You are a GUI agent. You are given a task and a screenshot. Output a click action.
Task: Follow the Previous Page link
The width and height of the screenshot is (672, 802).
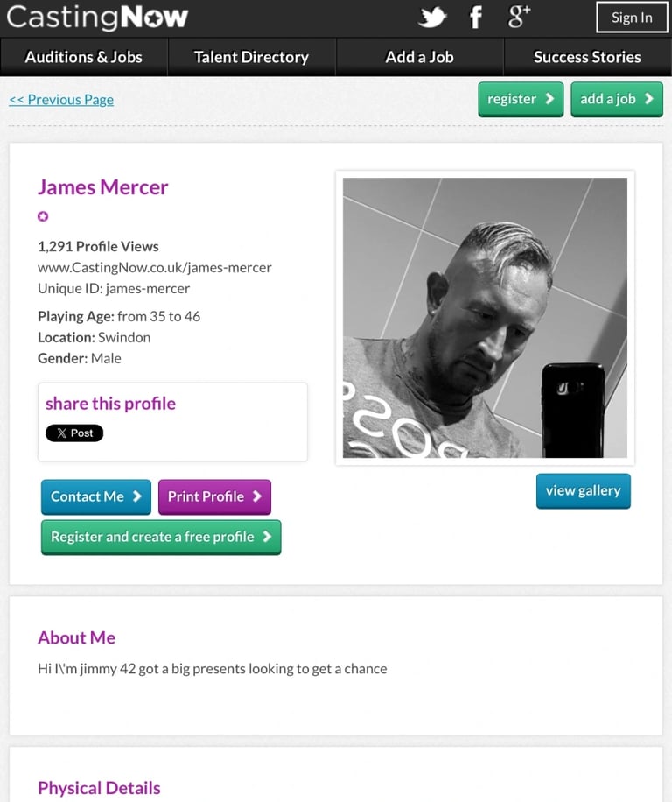pyautogui.click(x=61, y=99)
